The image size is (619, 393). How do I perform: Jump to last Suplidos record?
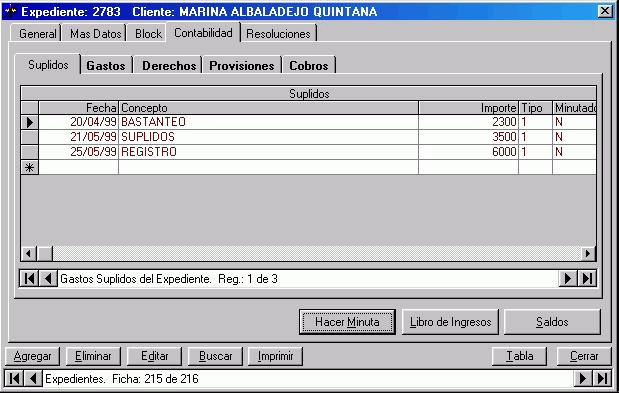tap(587, 279)
